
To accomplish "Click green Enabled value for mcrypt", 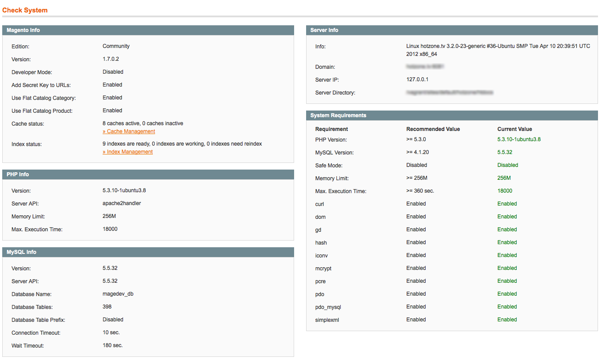I will (x=507, y=268).
